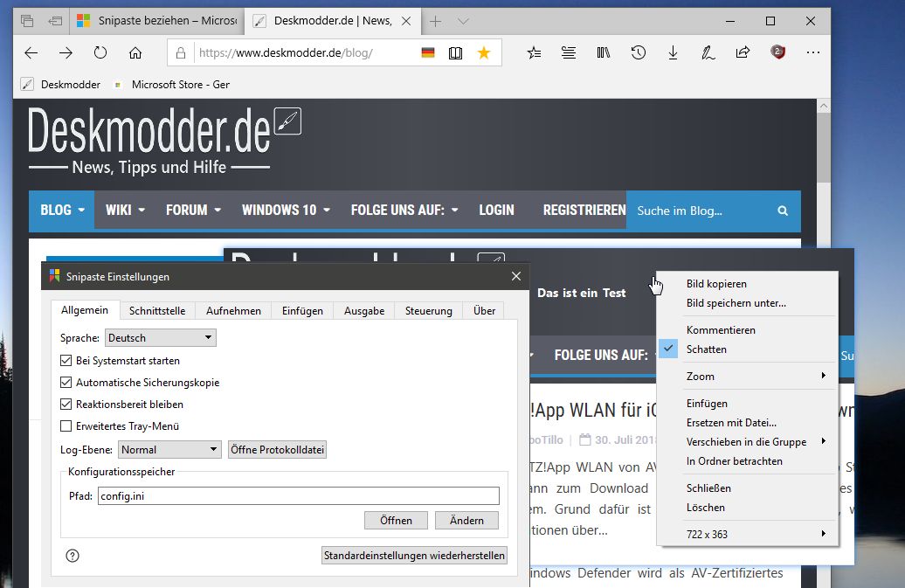
Task: Open the Steuerung tab
Action: point(428,311)
